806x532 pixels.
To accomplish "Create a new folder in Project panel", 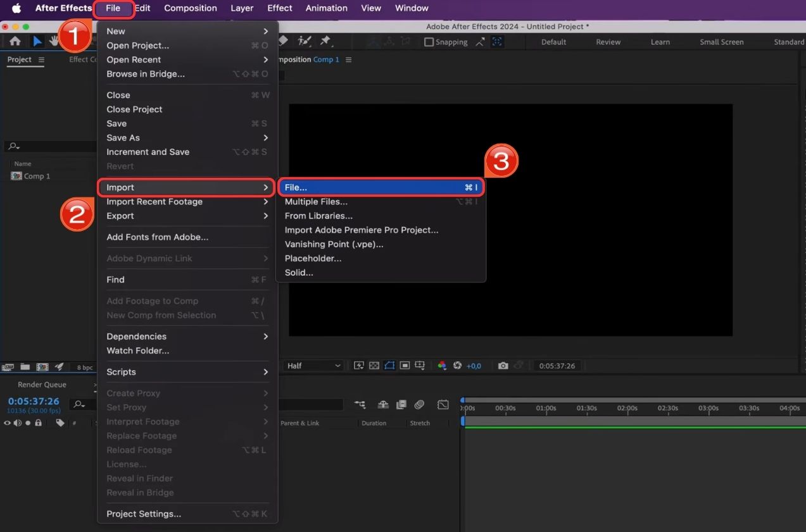I will click(25, 367).
